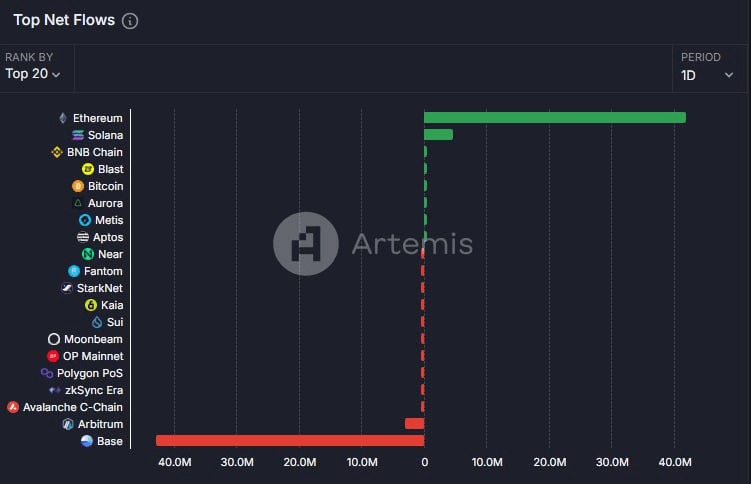The image size is (751, 484).
Task: Click the OP Mainnet red icon
Action: 53,356
